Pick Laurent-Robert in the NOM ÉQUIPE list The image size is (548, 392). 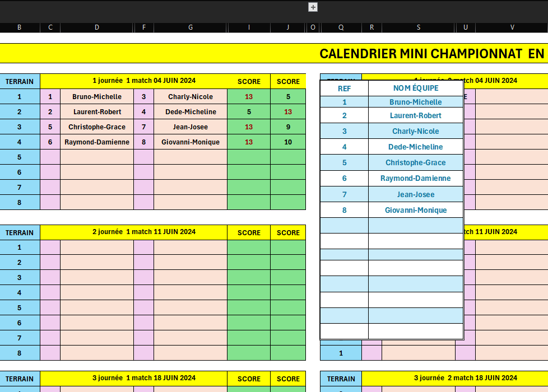point(416,116)
